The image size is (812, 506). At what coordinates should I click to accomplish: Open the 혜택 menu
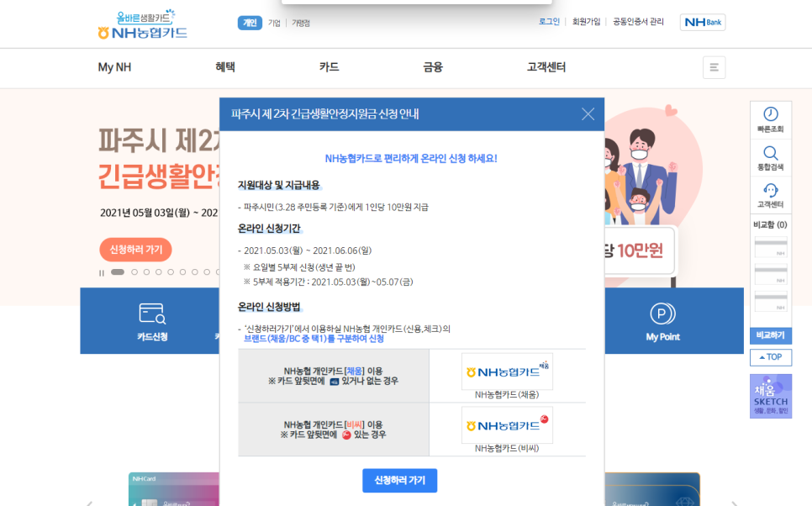point(225,67)
